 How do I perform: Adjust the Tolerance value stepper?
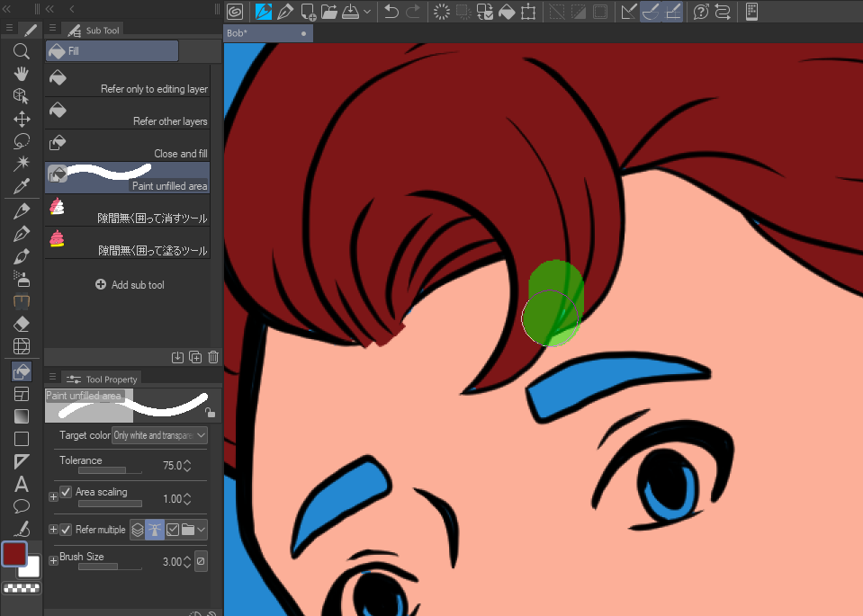(x=187, y=465)
